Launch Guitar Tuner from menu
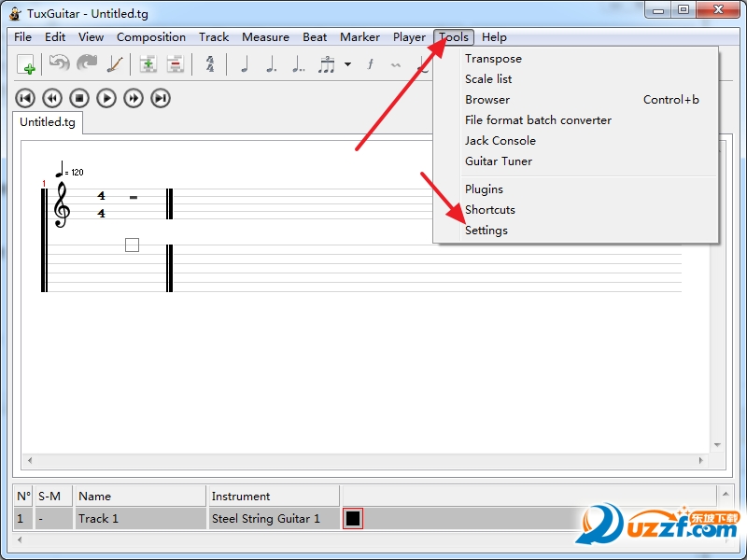Screen dimensions: 747x560 coord(575,161)
